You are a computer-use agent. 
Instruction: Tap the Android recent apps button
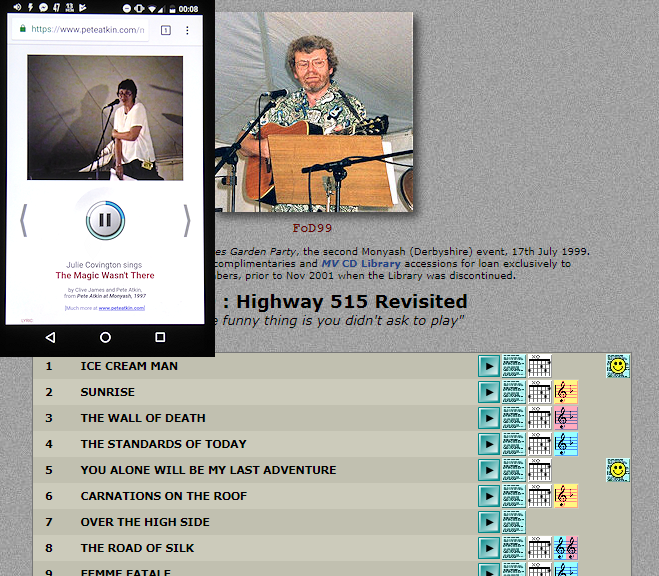[160, 337]
